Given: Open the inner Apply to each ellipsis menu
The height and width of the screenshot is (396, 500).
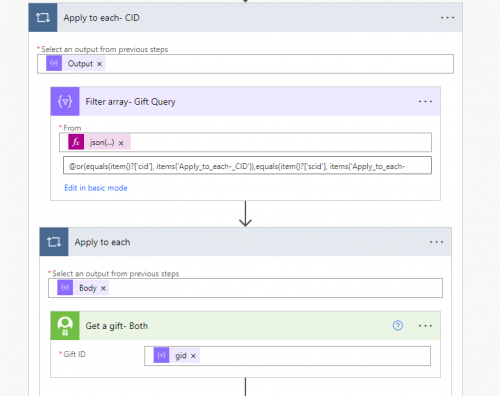Looking at the screenshot, I should [436, 242].
